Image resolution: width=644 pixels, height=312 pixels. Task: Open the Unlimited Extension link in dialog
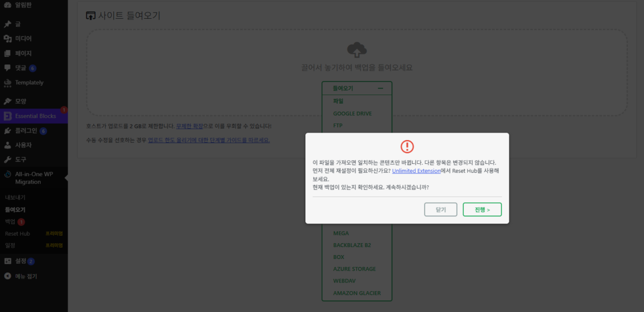(416, 170)
